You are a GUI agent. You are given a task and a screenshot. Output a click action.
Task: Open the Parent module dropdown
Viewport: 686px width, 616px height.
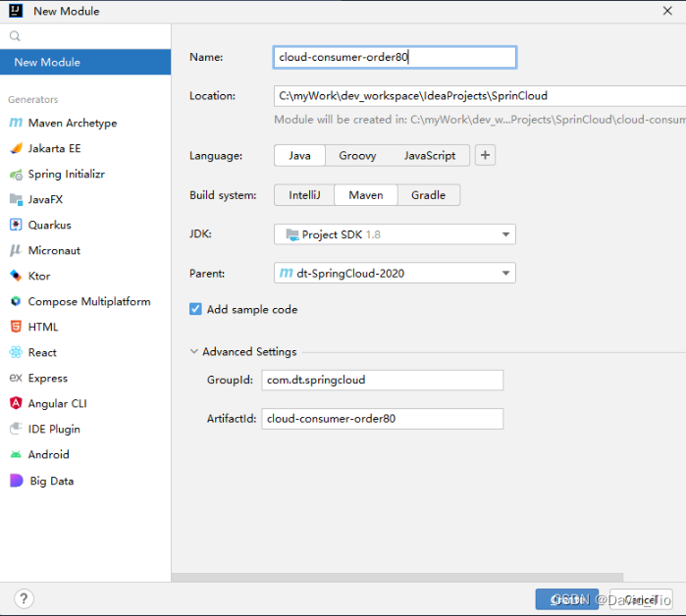coord(395,274)
